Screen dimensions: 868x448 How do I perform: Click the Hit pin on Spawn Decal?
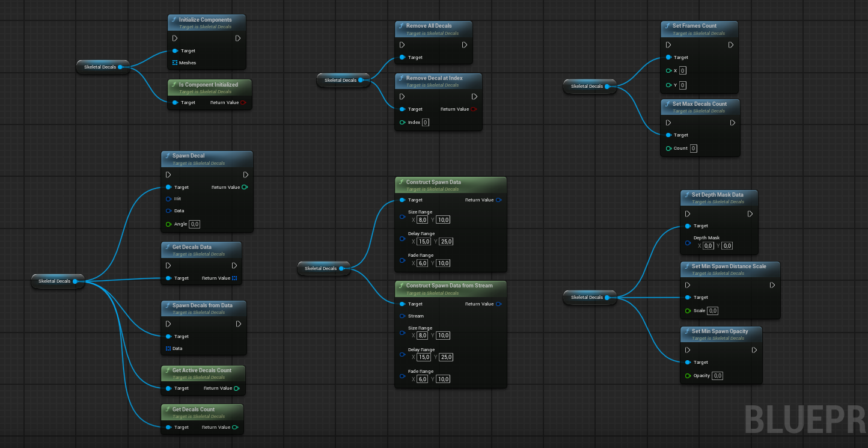pos(168,198)
